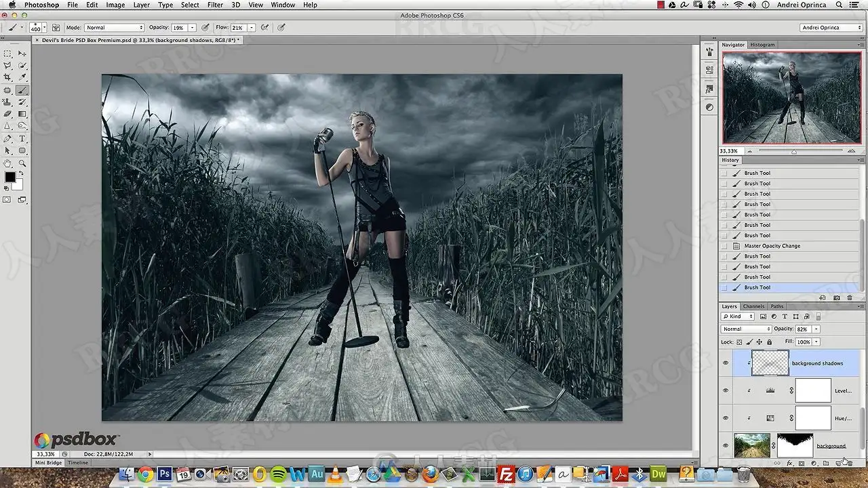Hide the background layer
Screen dimensions: 868x488
click(726, 445)
